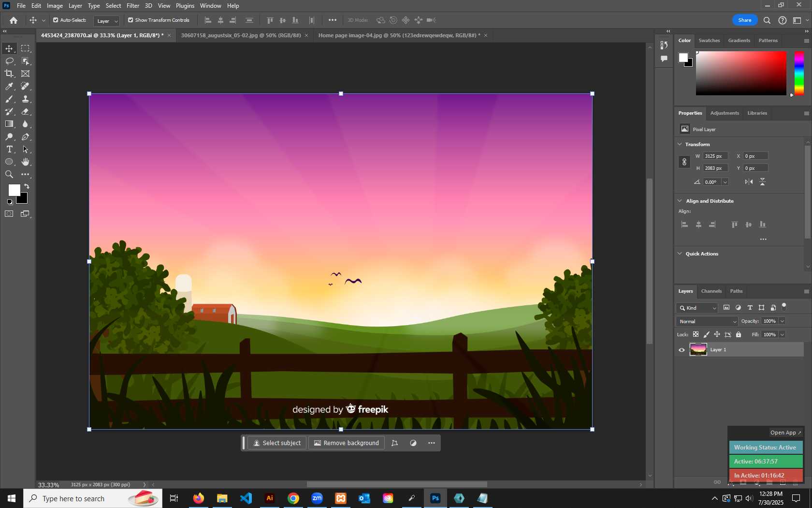Click the Open App link

[785, 433]
